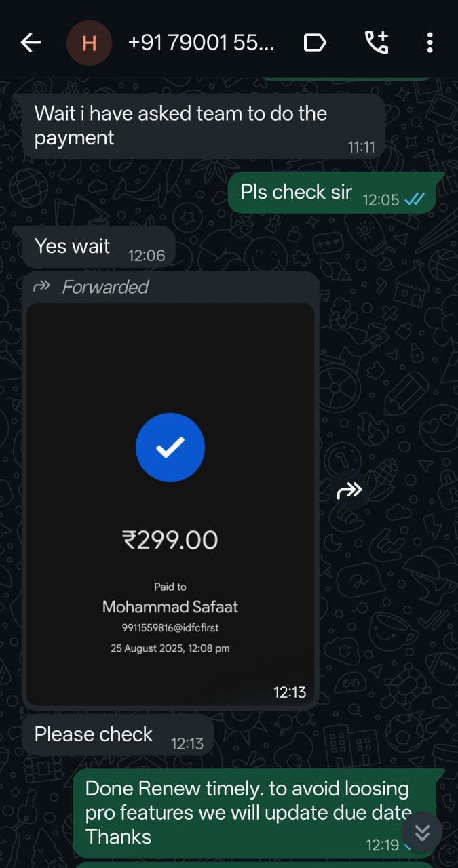The height and width of the screenshot is (868, 458).
Task: Open contact avatar with letter H
Action: coord(89,43)
